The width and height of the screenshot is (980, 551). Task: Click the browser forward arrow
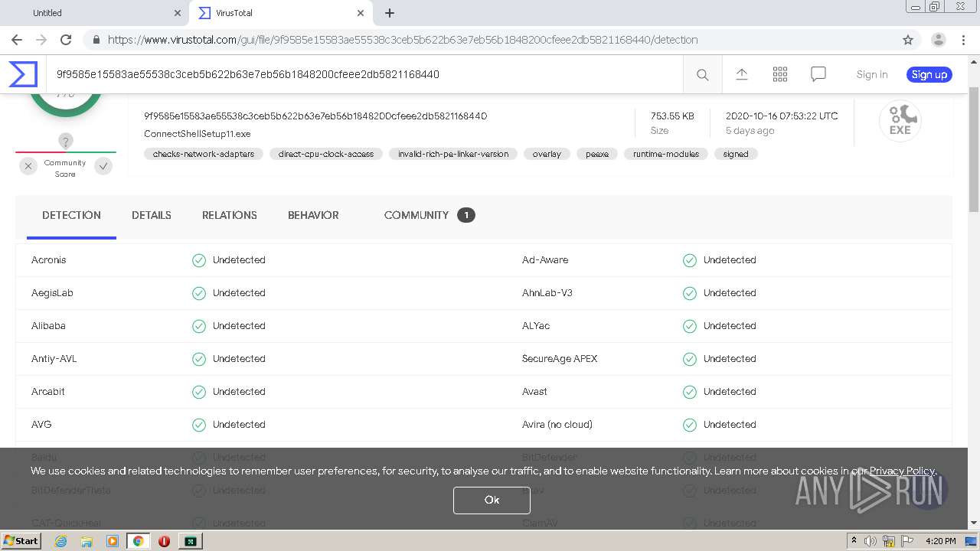pyautogui.click(x=41, y=40)
